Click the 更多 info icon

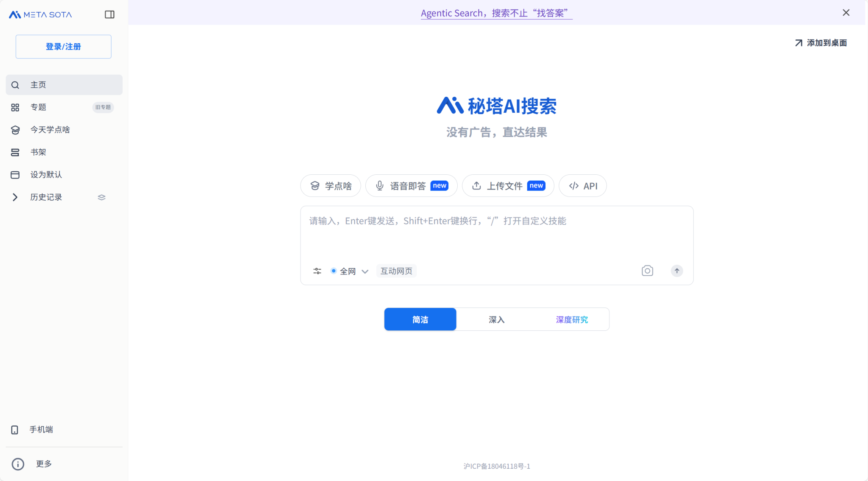(x=18, y=464)
